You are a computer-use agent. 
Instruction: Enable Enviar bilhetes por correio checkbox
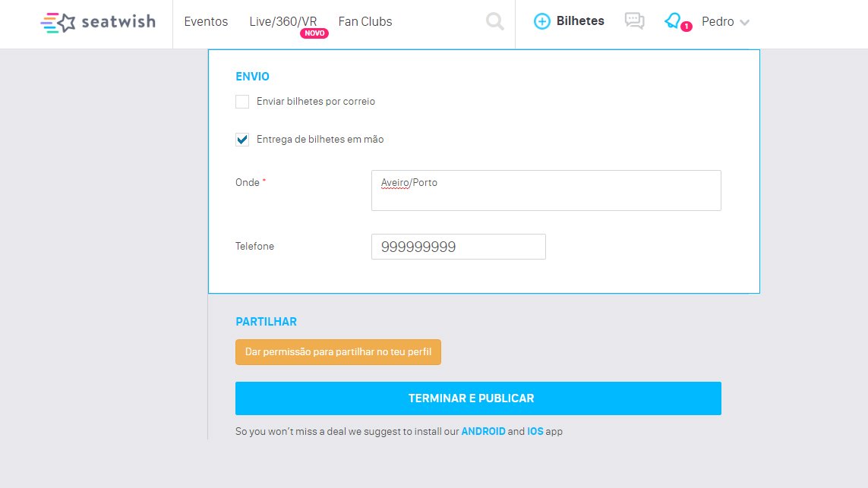click(242, 102)
